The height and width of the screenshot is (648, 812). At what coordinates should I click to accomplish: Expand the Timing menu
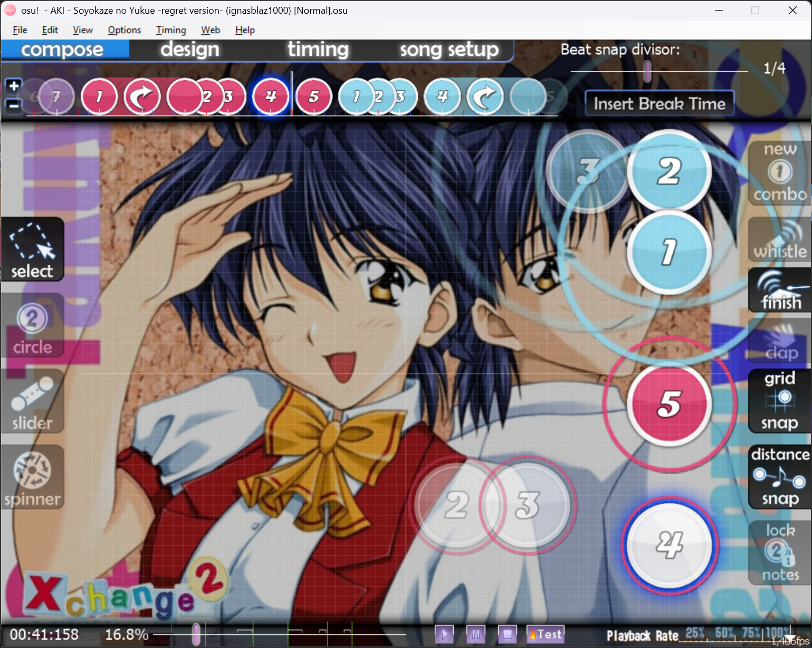pyautogui.click(x=171, y=30)
